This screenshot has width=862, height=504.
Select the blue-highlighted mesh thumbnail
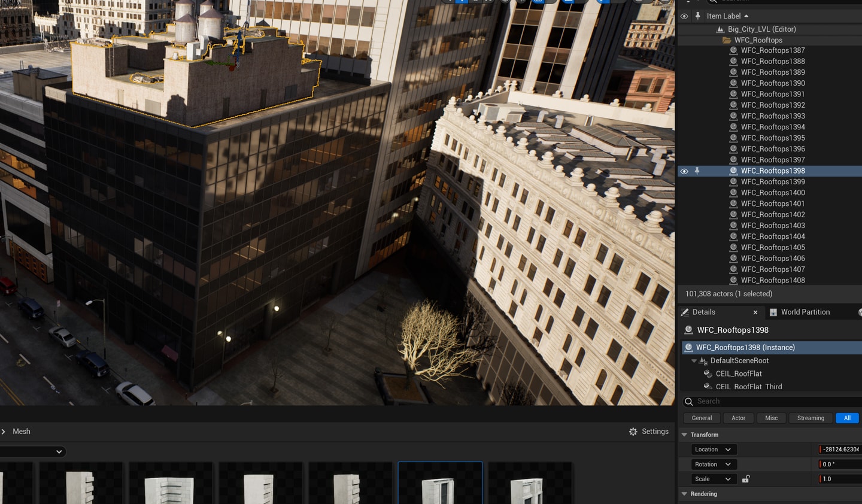click(x=440, y=482)
